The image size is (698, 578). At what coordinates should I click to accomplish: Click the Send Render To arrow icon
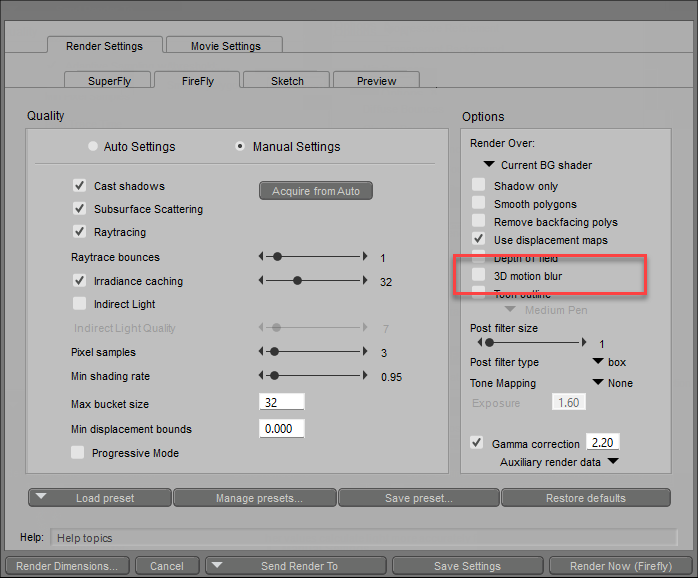tap(217, 565)
